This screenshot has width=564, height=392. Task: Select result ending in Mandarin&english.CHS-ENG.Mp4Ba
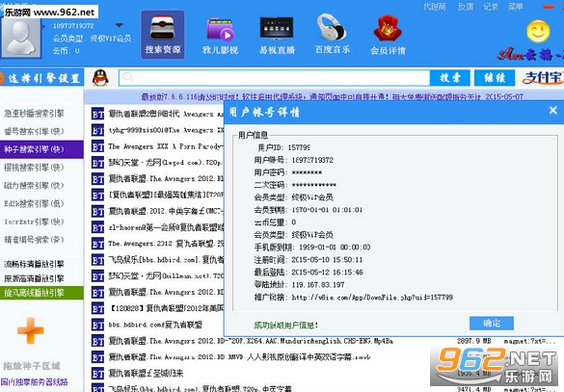251,341
